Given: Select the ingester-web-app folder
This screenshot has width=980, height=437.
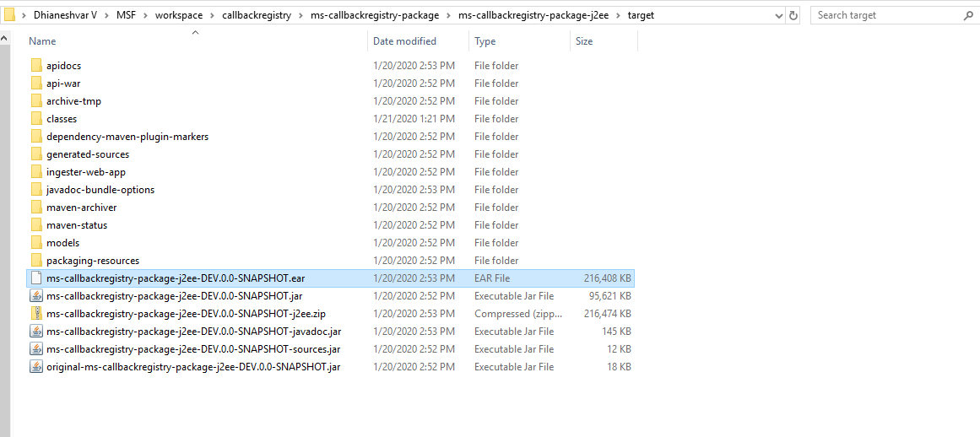Looking at the screenshot, I should pyautogui.click(x=86, y=172).
